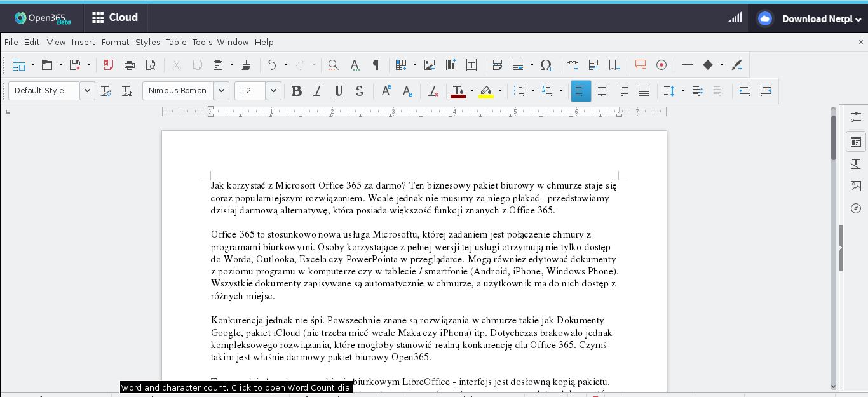
Task: Open the paragraph style dropdown
Action: click(x=87, y=91)
